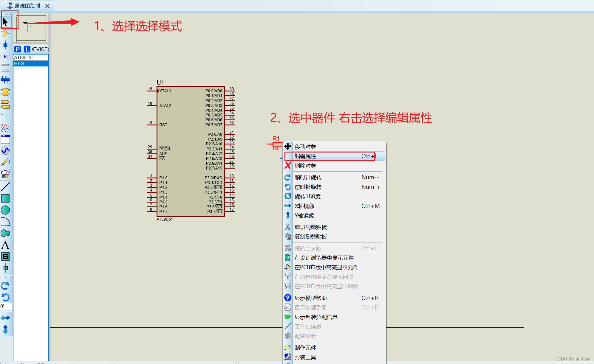Select the Bus mode tool

5,80
